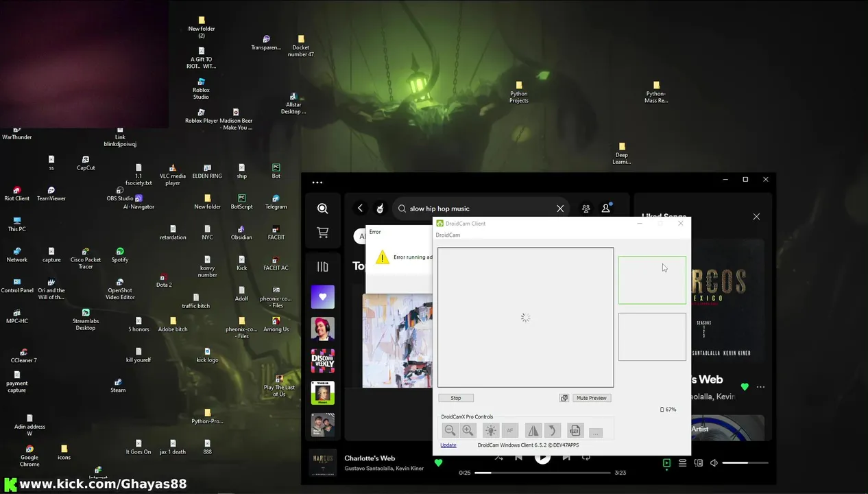Open the Update link in DroidCam
The image size is (868, 494).
(448, 445)
